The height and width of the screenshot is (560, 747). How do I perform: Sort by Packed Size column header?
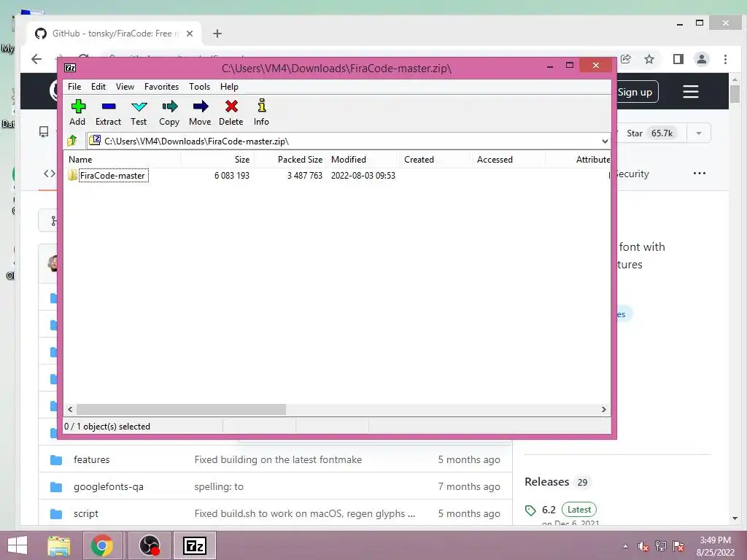click(290, 160)
